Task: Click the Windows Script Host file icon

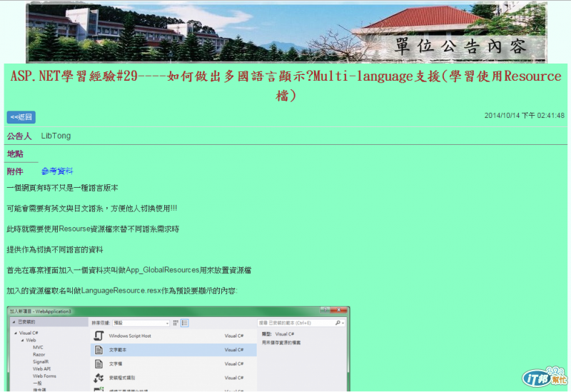Action: point(98,336)
